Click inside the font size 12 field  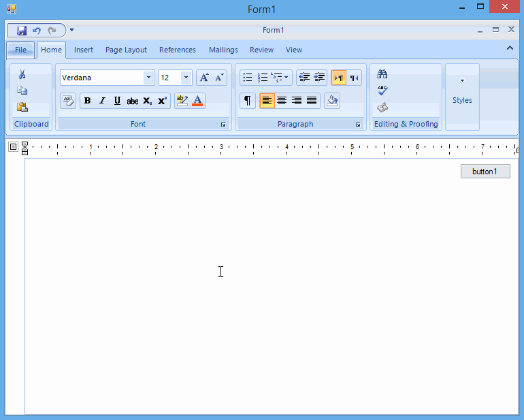point(170,78)
